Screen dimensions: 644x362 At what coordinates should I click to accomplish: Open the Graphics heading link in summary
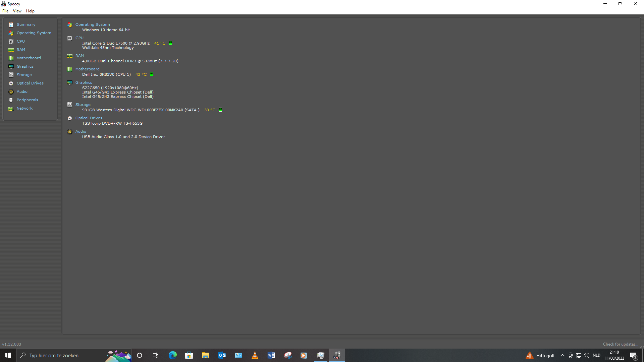(x=84, y=82)
